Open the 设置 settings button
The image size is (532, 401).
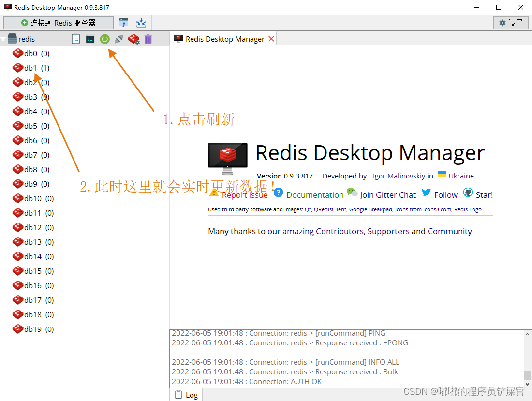[x=511, y=23]
